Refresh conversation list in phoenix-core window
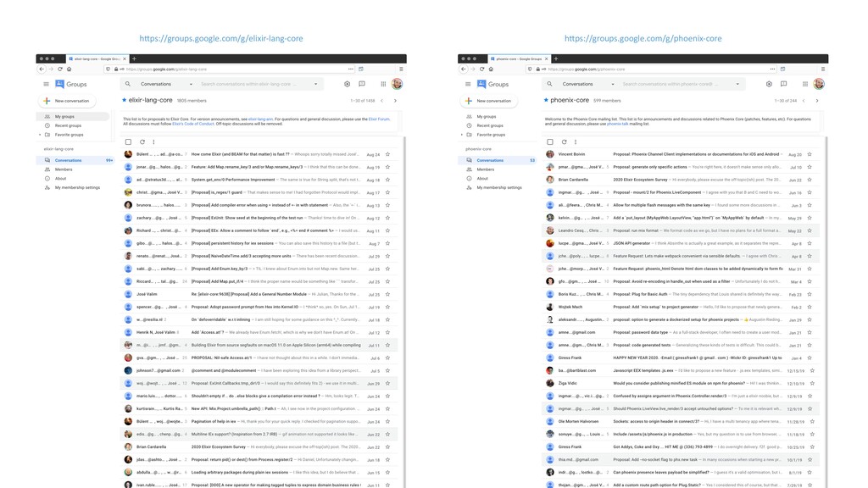868x488 pixels. coord(564,142)
